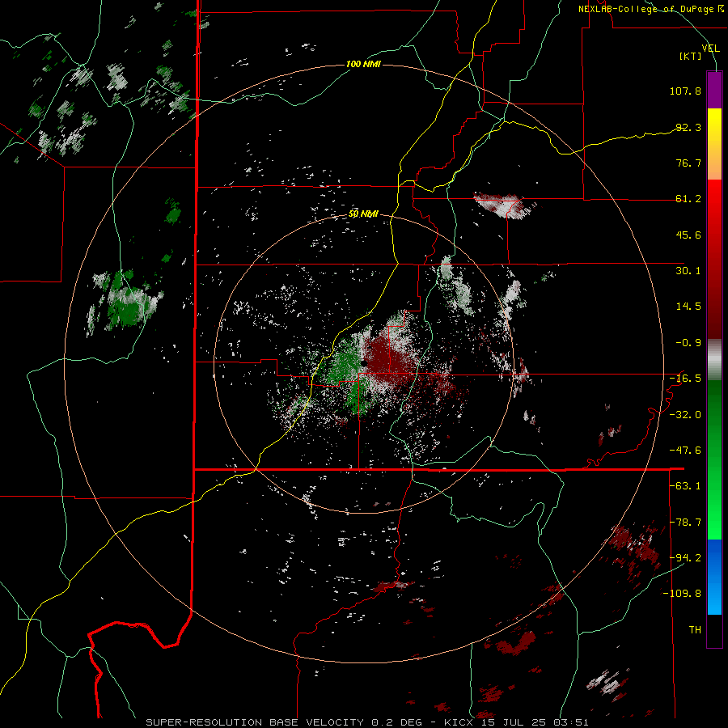This screenshot has height=728, width=728.
Task: Click the 107.8 legend value
Action: click(685, 91)
